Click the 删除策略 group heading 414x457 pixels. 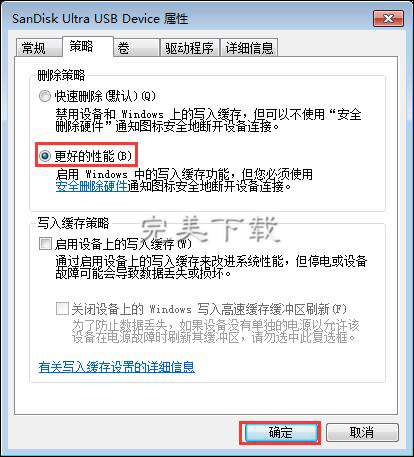coord(61,75)
